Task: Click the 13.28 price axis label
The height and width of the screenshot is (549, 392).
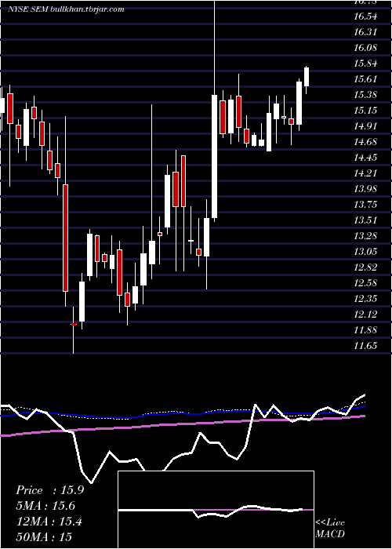Action: coord(365,235)
